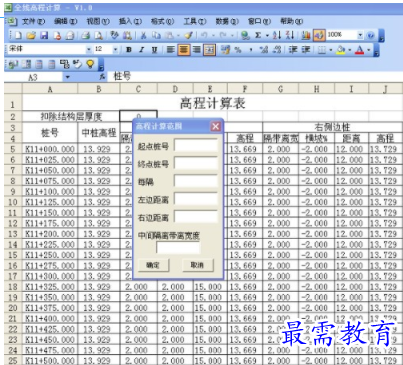The image size is (403, 365).
Task: Click the Print icon
Action: 86,35
